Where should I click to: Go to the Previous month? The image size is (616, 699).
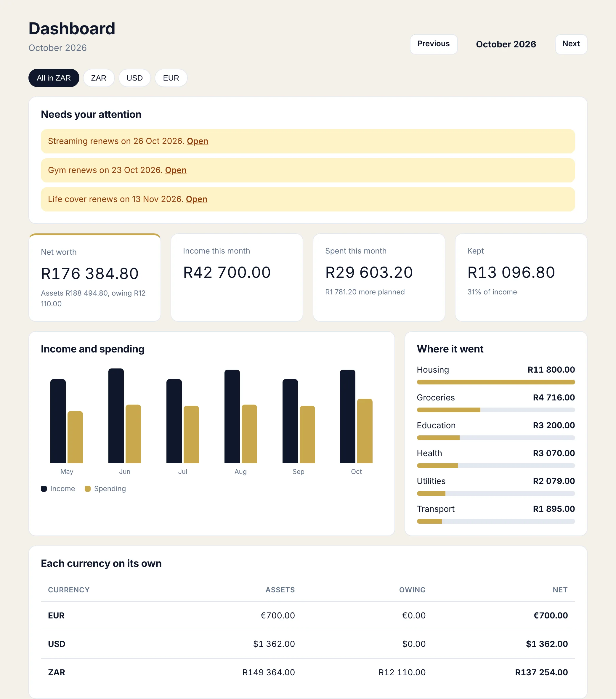[x=433, y=44]
